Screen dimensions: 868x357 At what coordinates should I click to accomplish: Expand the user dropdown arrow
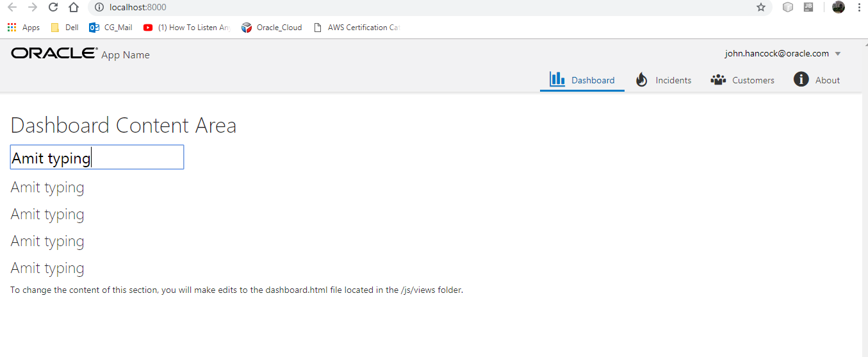pyautogui.click(x=837, y=54)
